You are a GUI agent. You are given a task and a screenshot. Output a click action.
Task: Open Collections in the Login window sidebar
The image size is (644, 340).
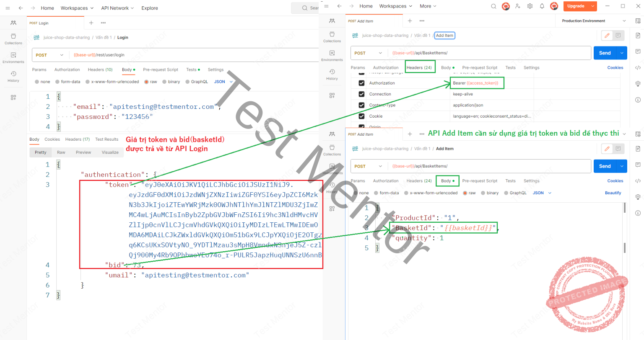(13, 39)
